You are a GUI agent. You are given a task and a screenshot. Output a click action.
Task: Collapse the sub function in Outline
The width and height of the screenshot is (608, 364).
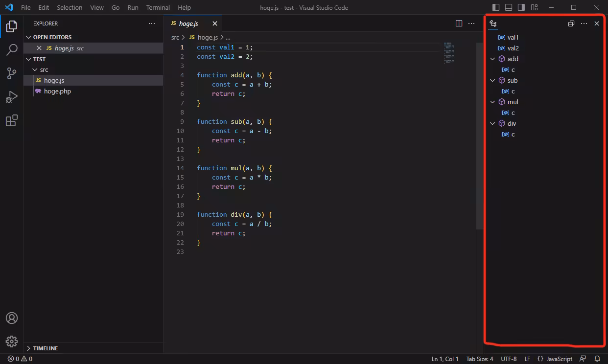(x=493, y=80)
